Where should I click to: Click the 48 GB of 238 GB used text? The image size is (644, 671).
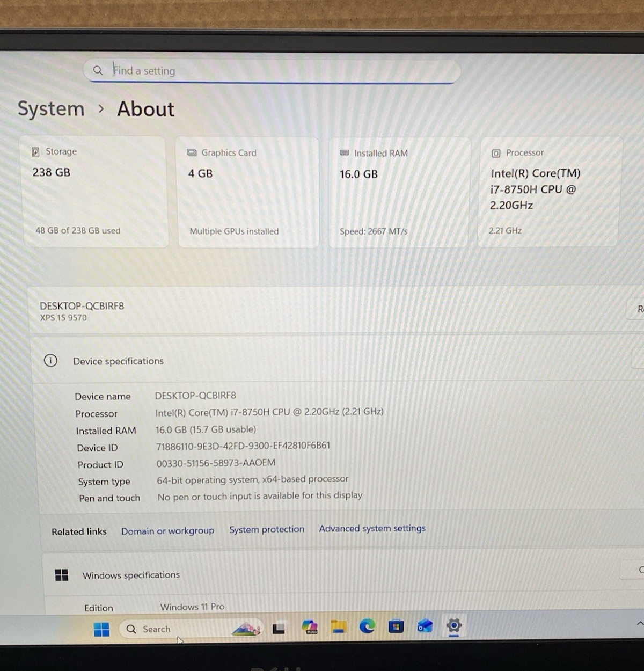point(78,230)
